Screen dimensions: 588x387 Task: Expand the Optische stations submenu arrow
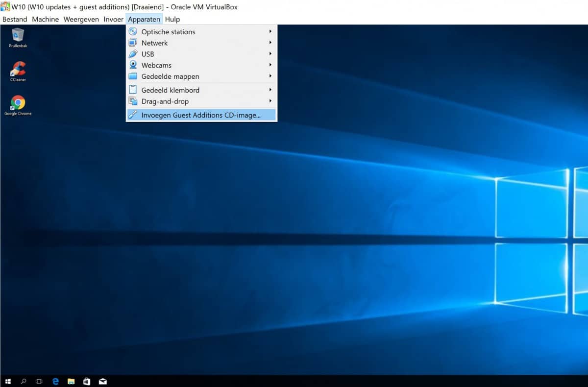coord(270,32)
